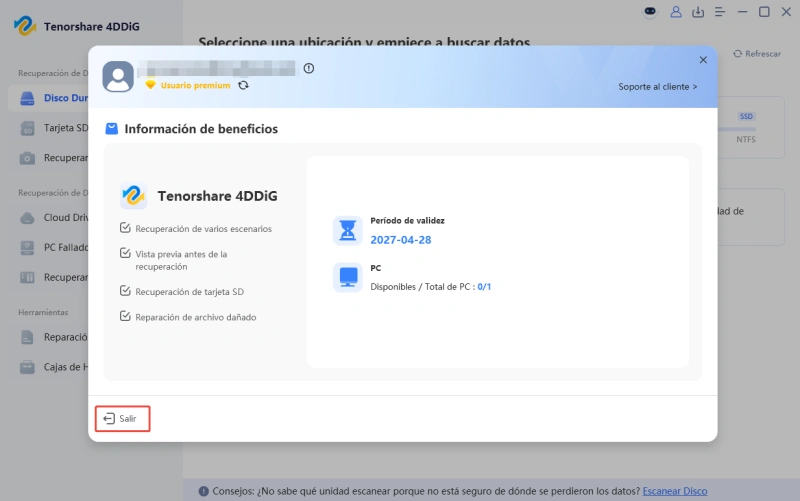
Task: Click checkmark for Vista previa antes de la recuperación
Action: tap(125, 253)
